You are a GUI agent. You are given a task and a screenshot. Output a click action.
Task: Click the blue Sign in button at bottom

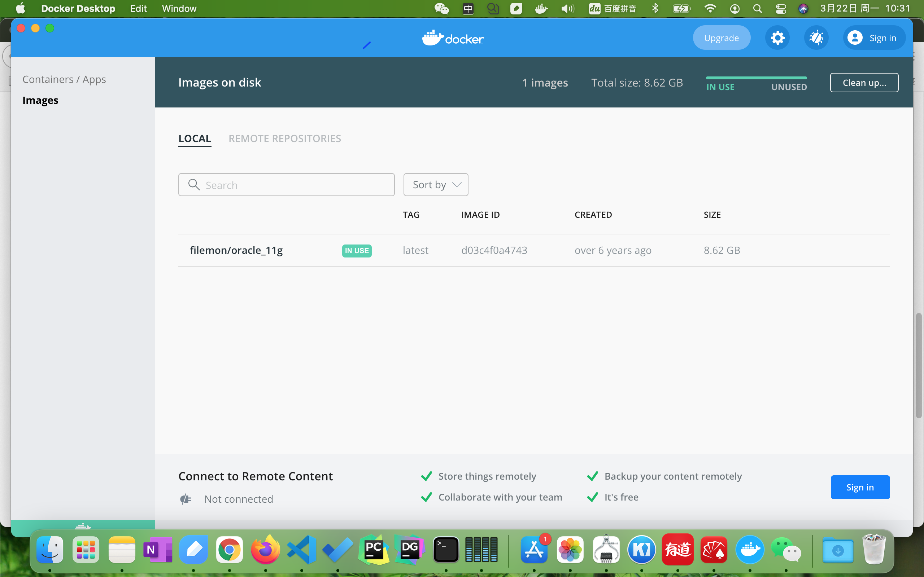pos(860,487)
